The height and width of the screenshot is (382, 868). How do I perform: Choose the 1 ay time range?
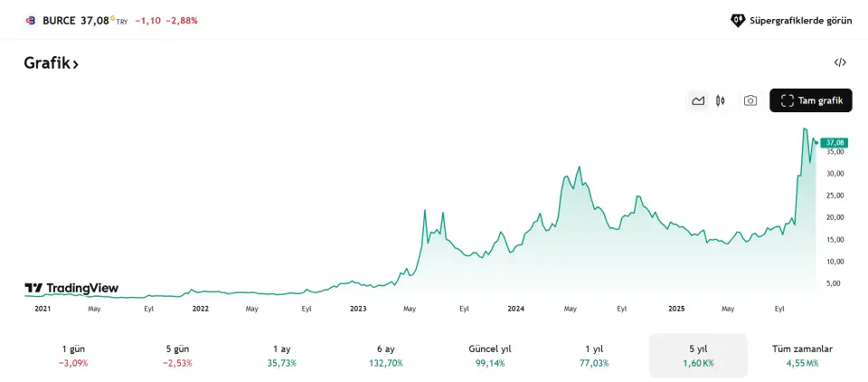pos(282,355)
